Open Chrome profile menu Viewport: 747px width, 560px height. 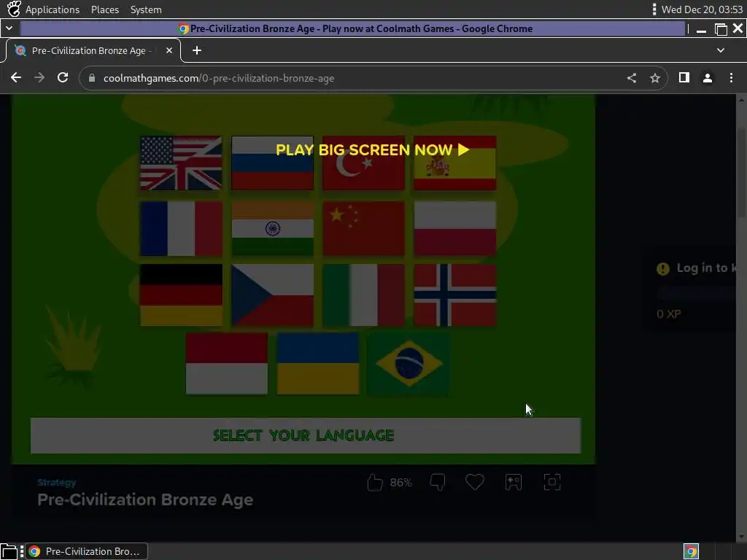click(x=708, y=78)
